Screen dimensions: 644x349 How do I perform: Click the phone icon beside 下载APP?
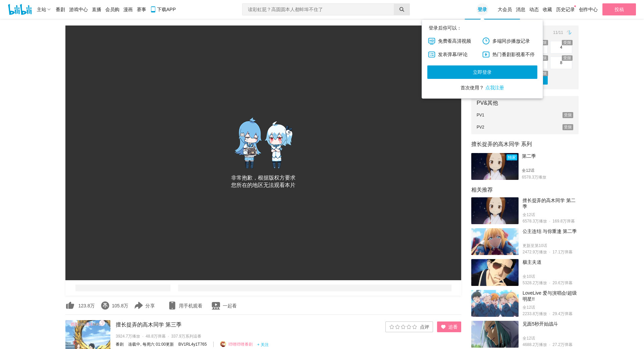[x=153, y=9]
